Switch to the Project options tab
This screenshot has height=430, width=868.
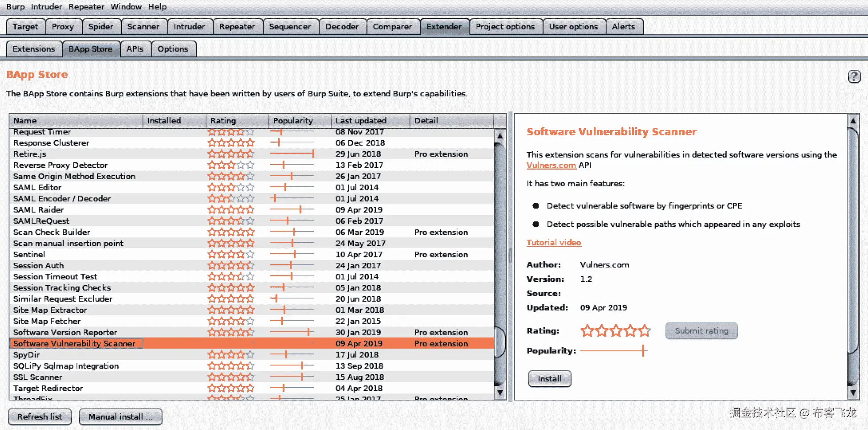pos(505,27)
